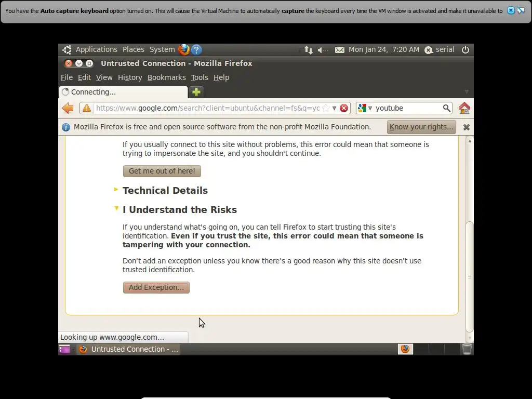Open the mail envelope indicator
The image size is (532, 399).
(x=340, y=50)
